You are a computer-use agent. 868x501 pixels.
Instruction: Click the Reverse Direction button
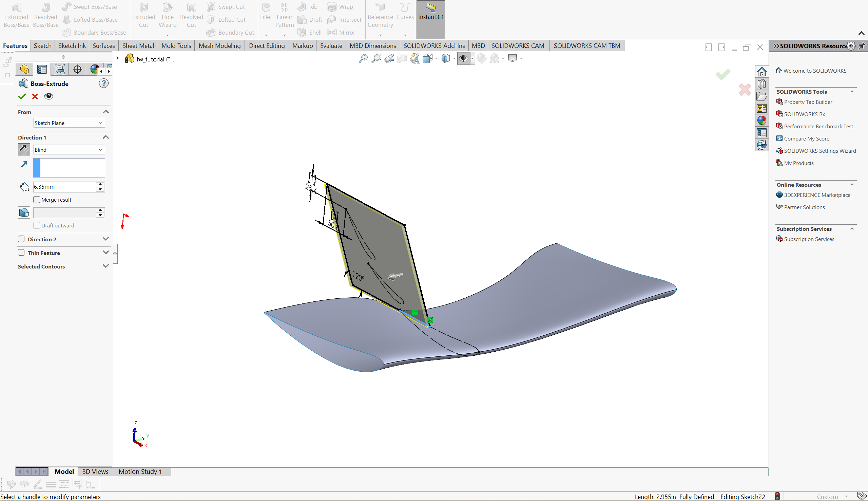coord(24,150)
